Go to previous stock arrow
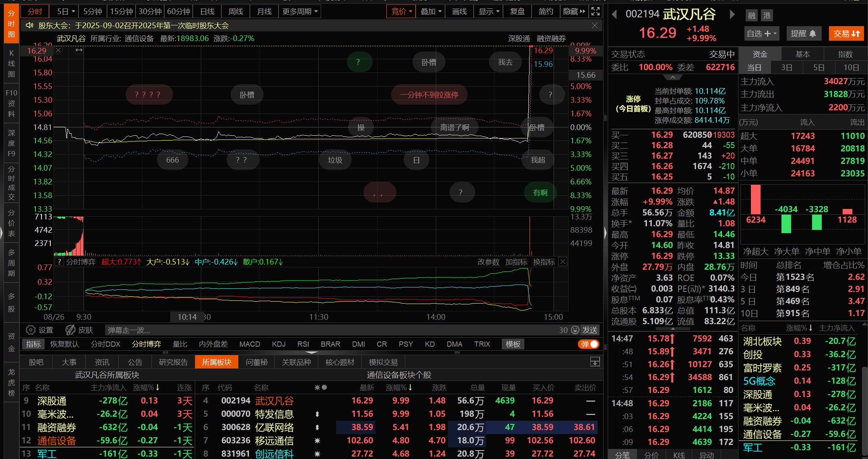 coord(614,14)
